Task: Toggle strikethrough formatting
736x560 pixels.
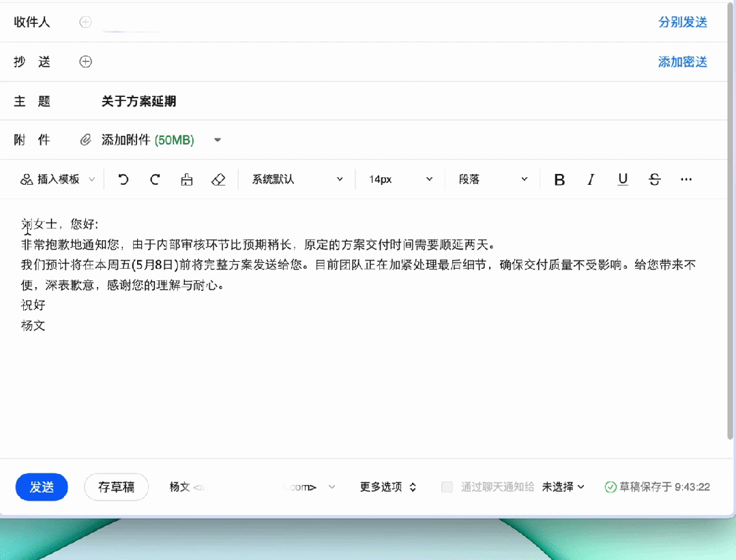Action: tap(655, 179)
